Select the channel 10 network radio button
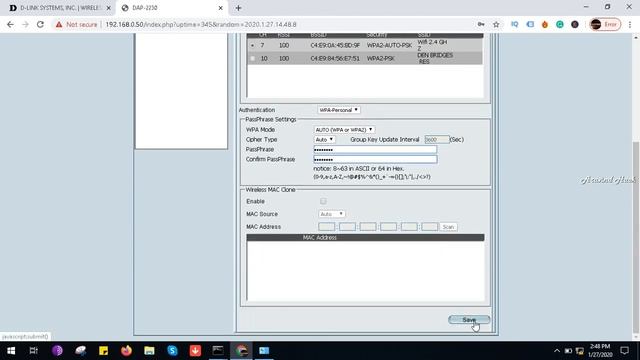 coord(252,58)
